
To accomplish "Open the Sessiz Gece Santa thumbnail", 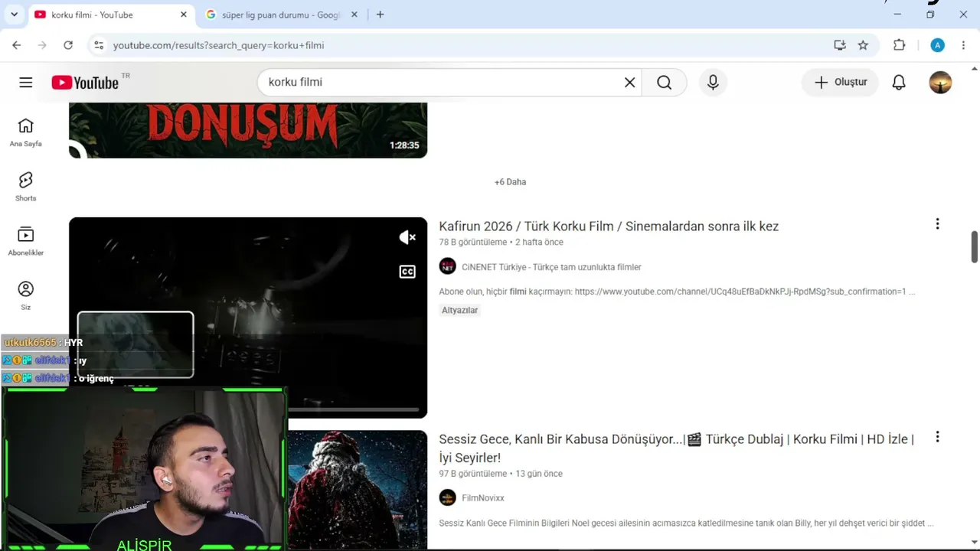I will (358, 490).
